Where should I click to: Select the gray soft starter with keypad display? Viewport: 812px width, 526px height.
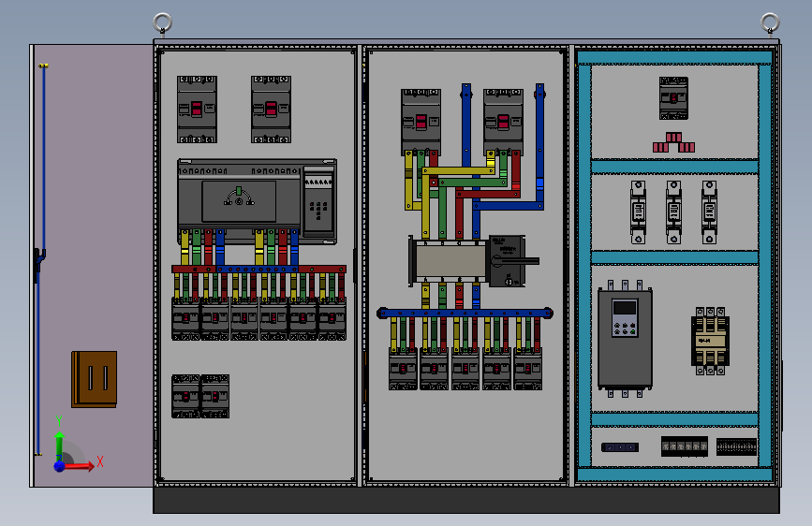tap(625, 339)
